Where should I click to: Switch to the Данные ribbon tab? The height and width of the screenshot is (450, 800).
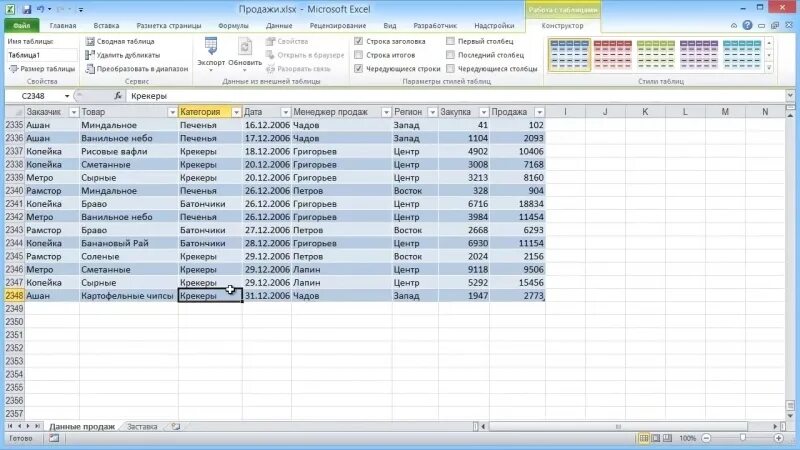point(279,26)
